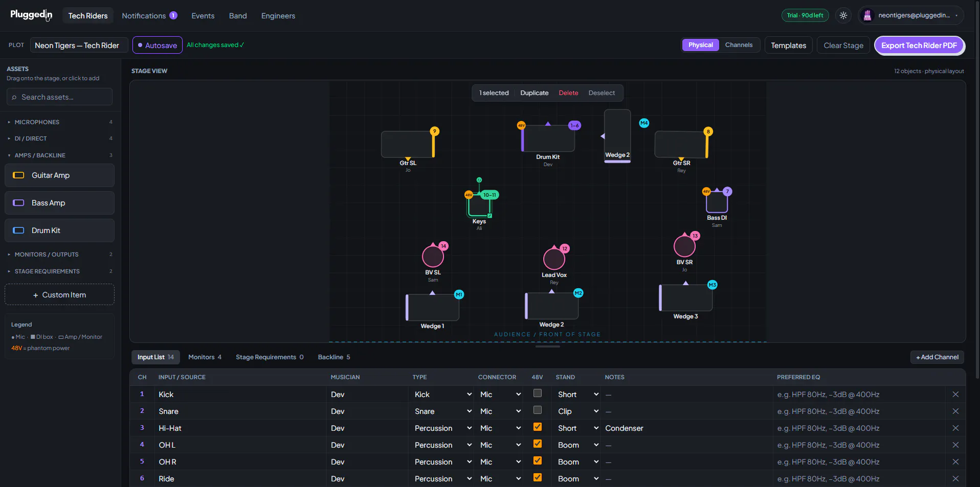Collapse the Amps / Backline group
This screenshot has width=980, height=487.
click(x=60, y=155)
